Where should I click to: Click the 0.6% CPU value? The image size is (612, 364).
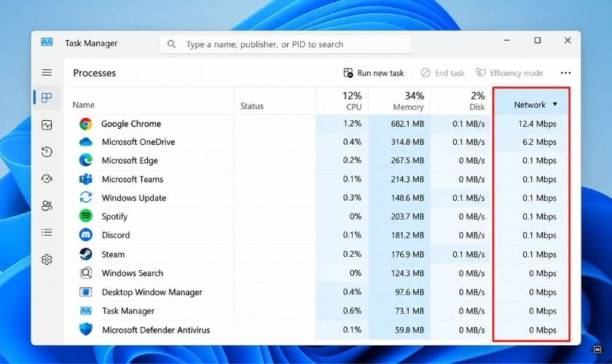[x=352, y=311]
